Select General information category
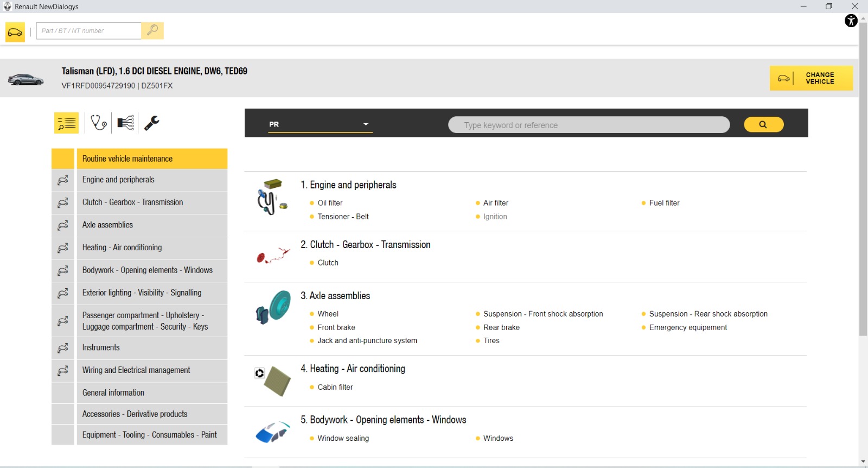 [152, 393]
